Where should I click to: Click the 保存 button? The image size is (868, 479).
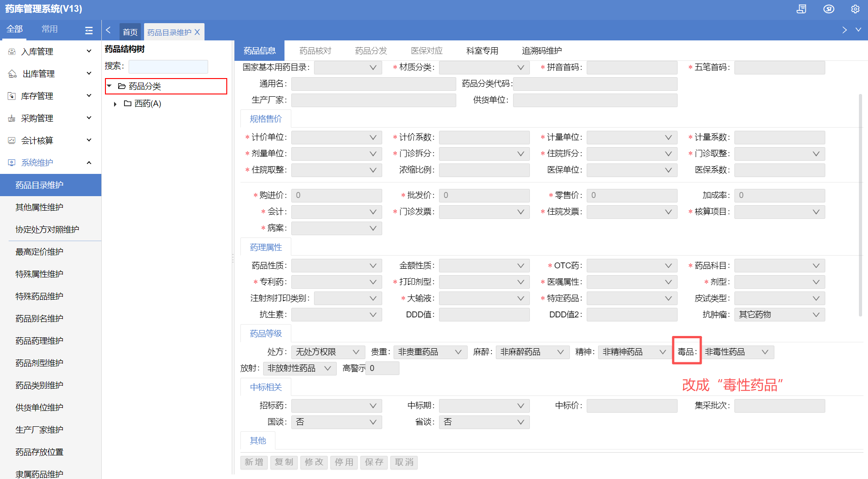click(x=374, y=462)
